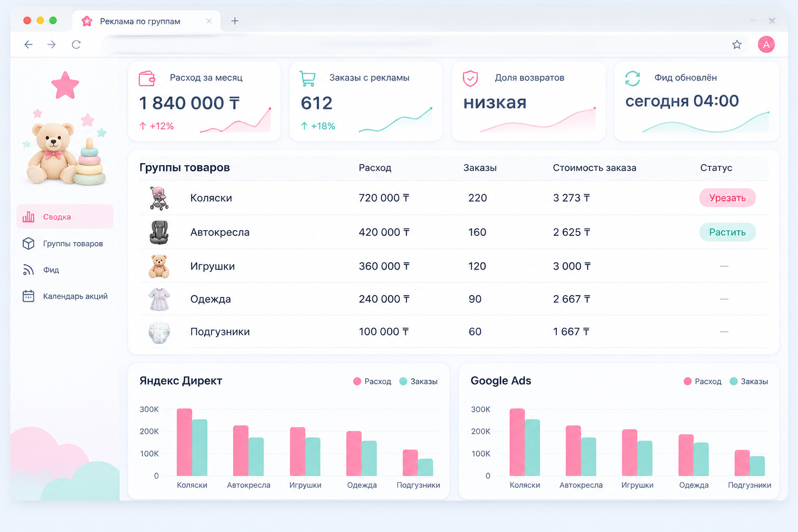Click the Заказы column header

tap(480, 168)
